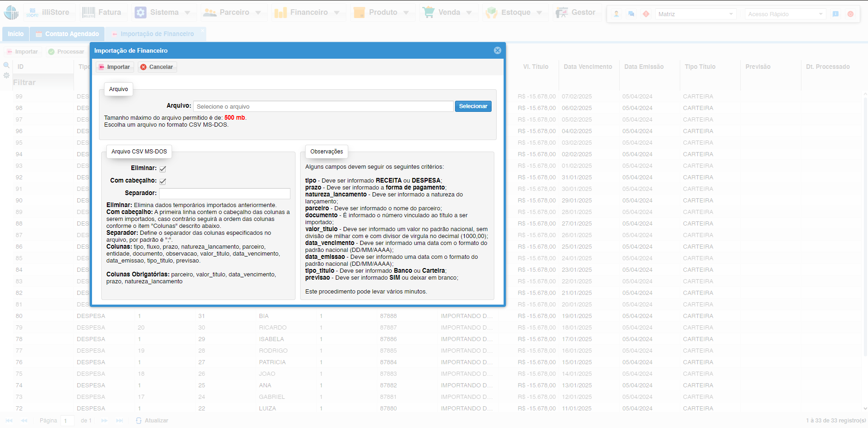Click the grid search magnifier icon
This screenshot has height=428, width=868.
[6, 65]
